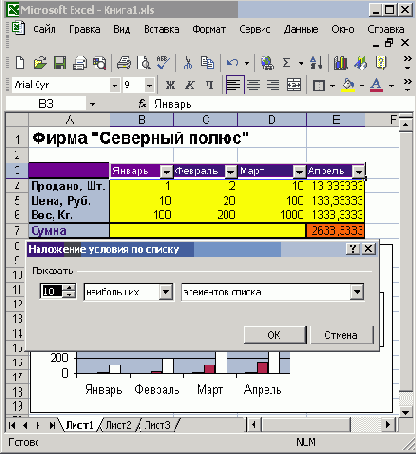Click the Print icon in toolbar

124,63
